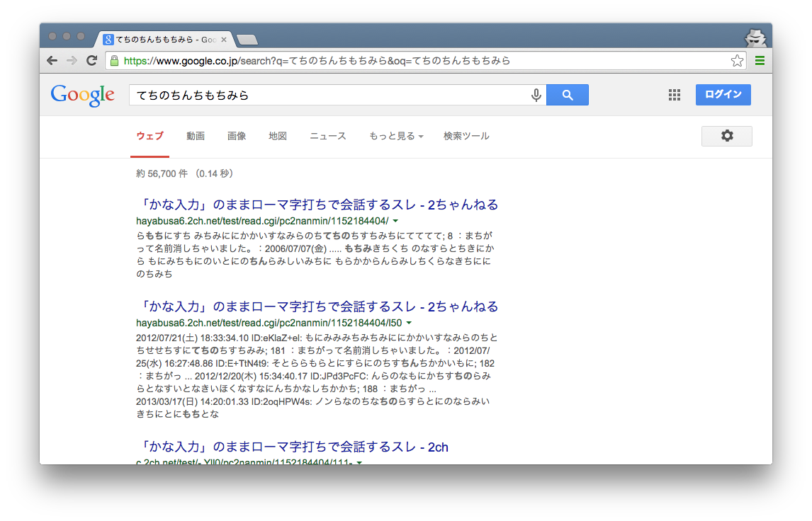Click the hayabusa6 URL ending in 1152184404/
Screen dimensions: 812x521
tap(262, 221)
